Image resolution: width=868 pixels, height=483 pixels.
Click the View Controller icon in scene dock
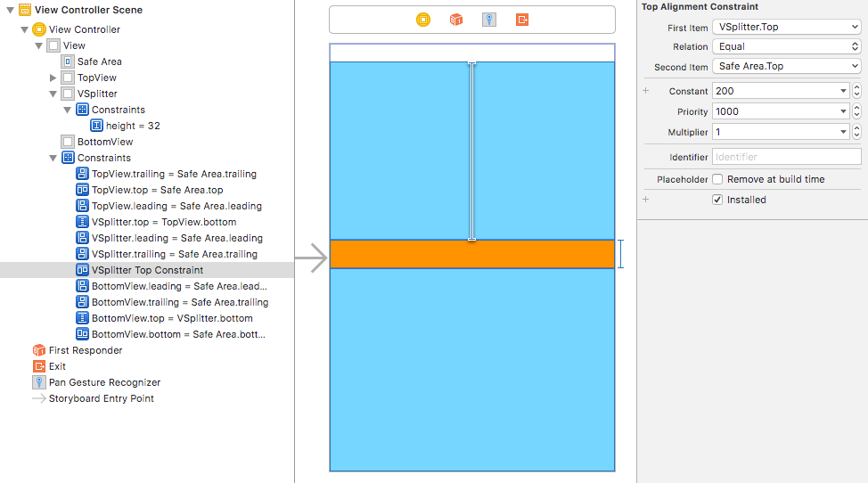[x=423, y=20]
